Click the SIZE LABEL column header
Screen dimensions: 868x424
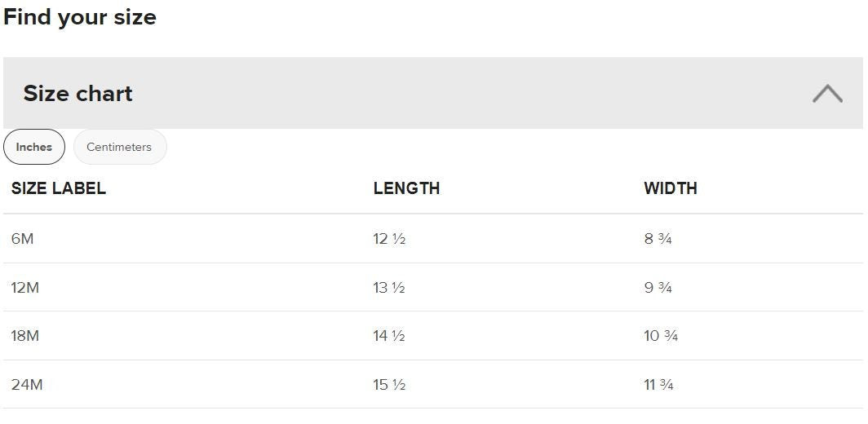pyautogui.click(x=59, y=188)
